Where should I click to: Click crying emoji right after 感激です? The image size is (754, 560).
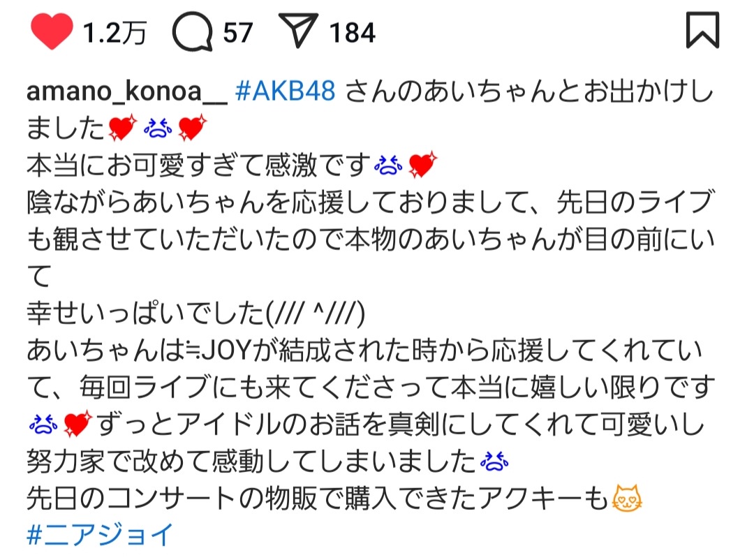click(389, 165)
